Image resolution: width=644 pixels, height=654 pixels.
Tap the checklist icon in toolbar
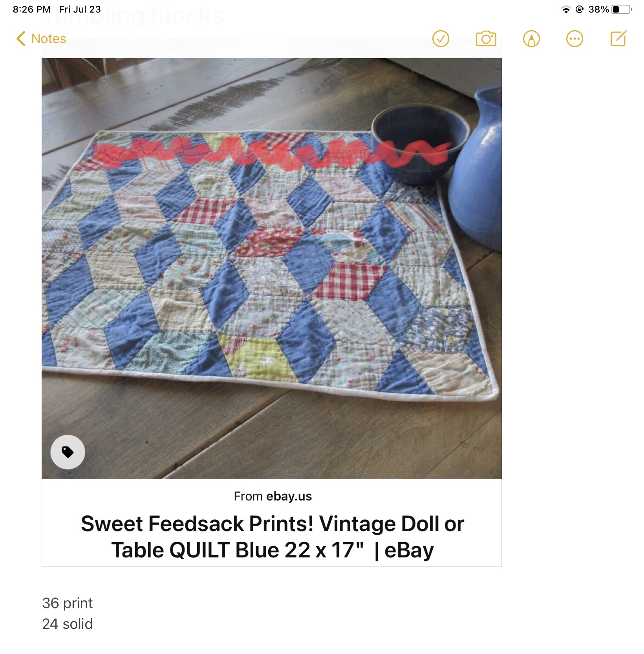point(441,39)
